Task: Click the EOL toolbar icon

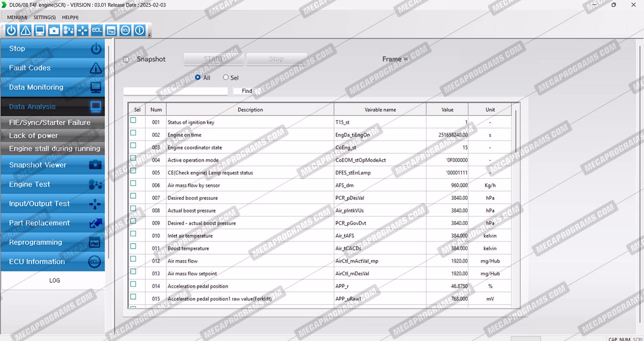Action: pos(97,30)
